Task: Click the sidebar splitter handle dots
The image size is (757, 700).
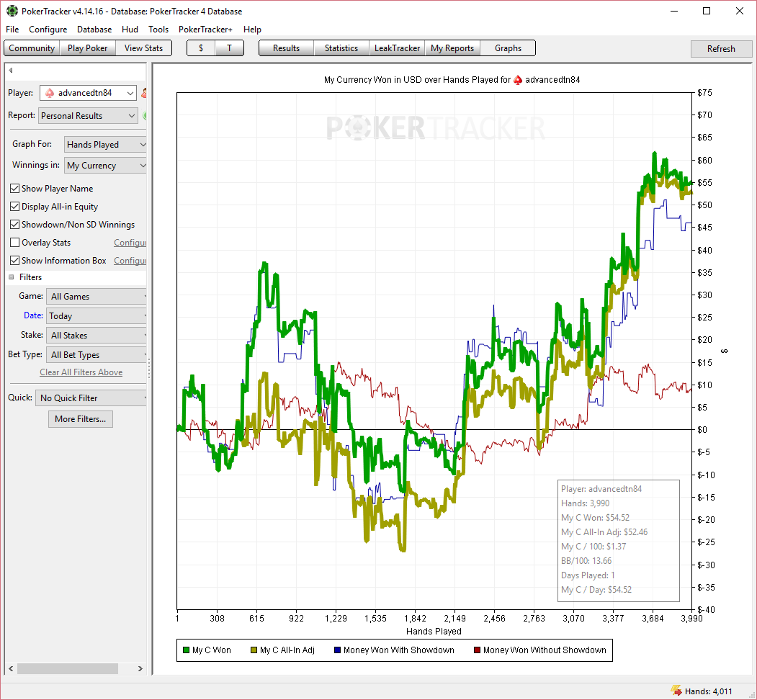Action: tap(149, 368)
